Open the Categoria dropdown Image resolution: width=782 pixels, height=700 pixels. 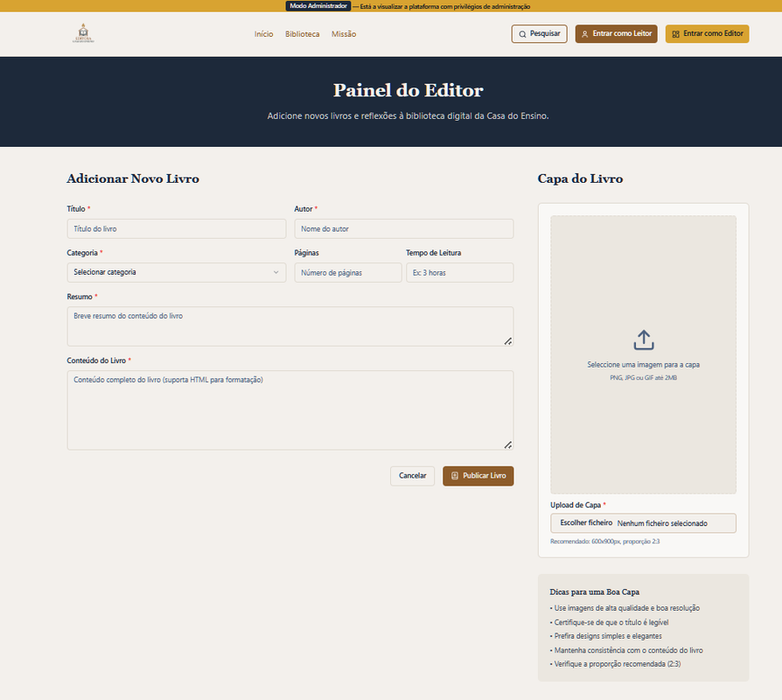pos(176,272)
